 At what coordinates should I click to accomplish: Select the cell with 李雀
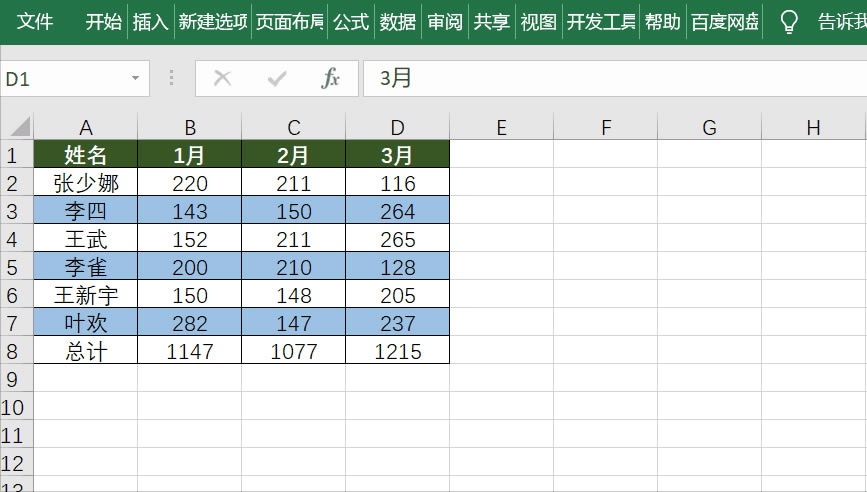pos(86,267)
